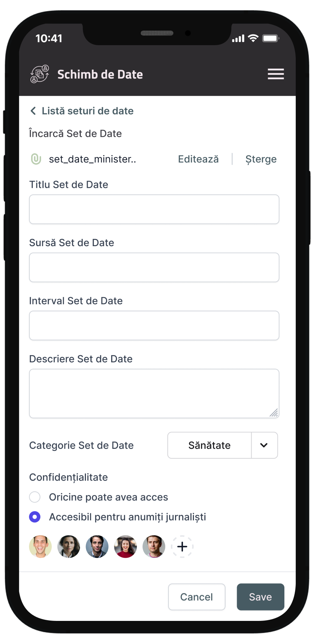Open the Sănătate category combo box

click(x=209, y=445)
